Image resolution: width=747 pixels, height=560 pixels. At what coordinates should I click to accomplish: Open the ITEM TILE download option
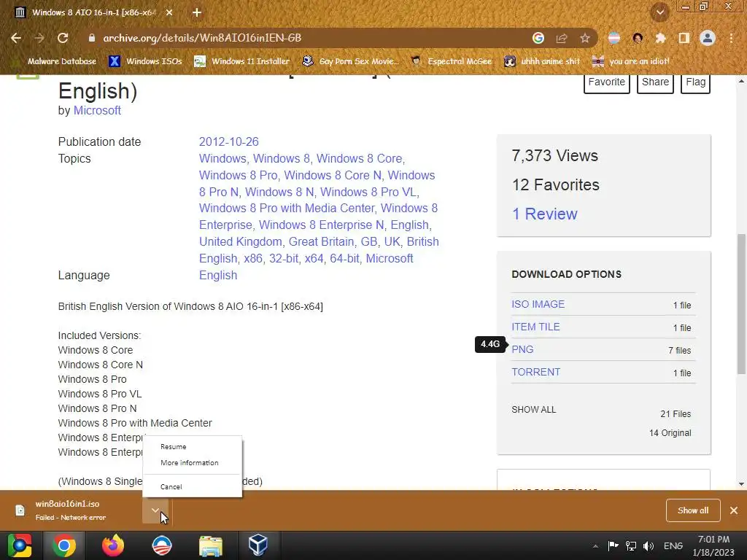coord(536,327)
